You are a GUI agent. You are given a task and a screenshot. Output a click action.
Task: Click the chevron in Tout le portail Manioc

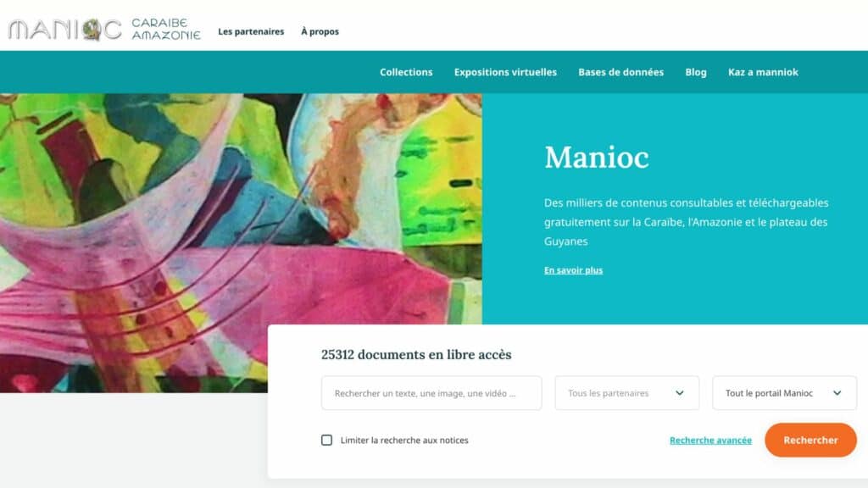[x=837, y=393]
